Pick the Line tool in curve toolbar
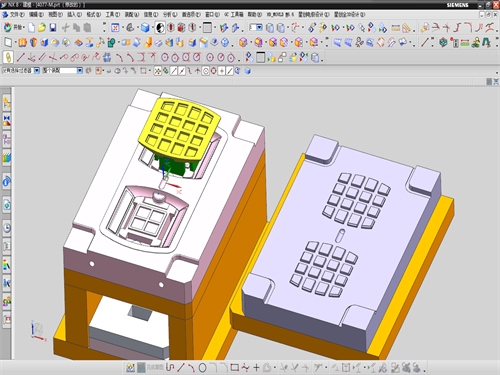Screen dimensions: 500x375 coord(20,57)
